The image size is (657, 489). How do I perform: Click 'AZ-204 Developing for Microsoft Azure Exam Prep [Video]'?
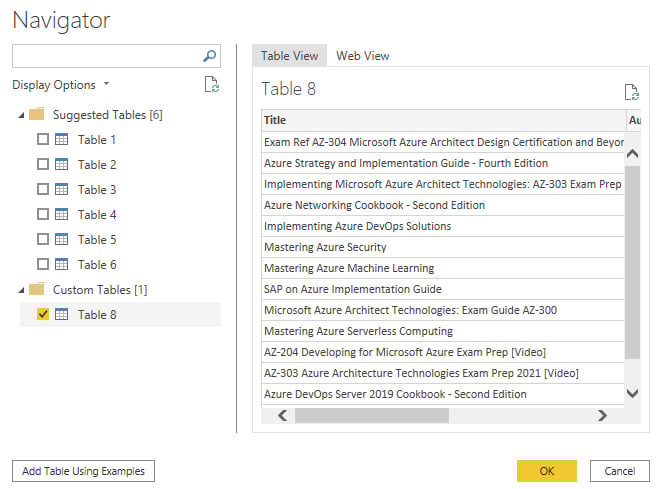click(x=443, y=352)
